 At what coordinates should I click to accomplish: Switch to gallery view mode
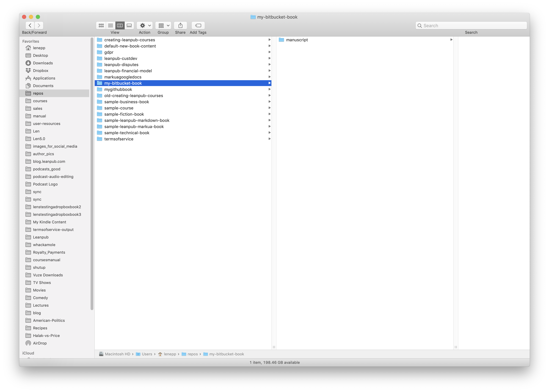129,25
